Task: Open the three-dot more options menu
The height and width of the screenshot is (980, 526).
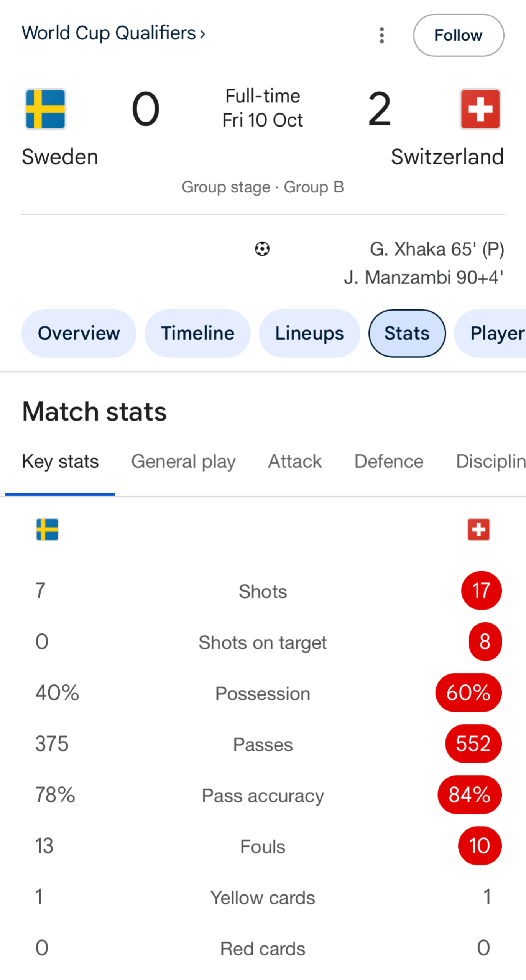Action: (x=381, y=35)
